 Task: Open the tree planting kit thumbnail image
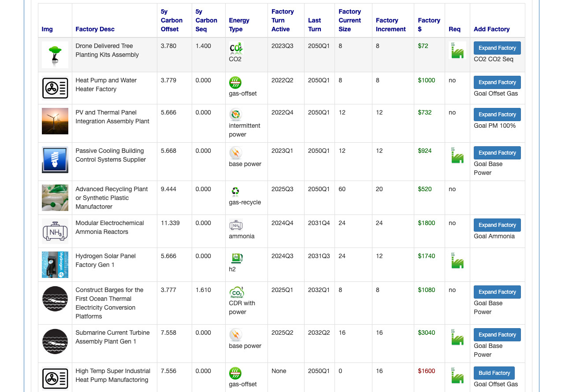(x=55, y=55)
